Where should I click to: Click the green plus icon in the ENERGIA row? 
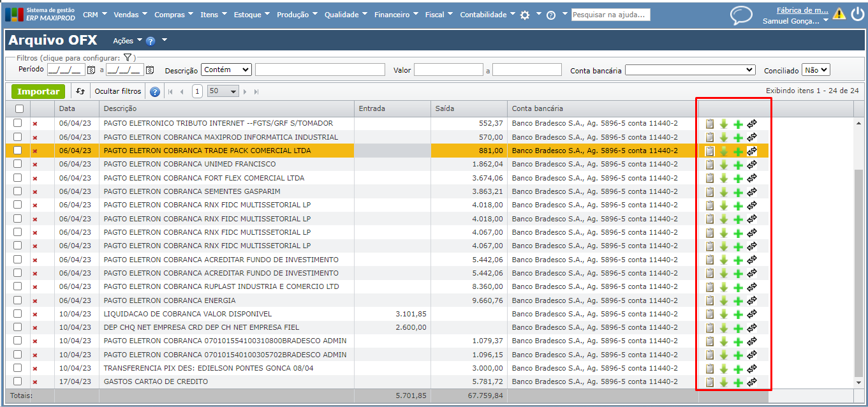click(x=738, y=301)
